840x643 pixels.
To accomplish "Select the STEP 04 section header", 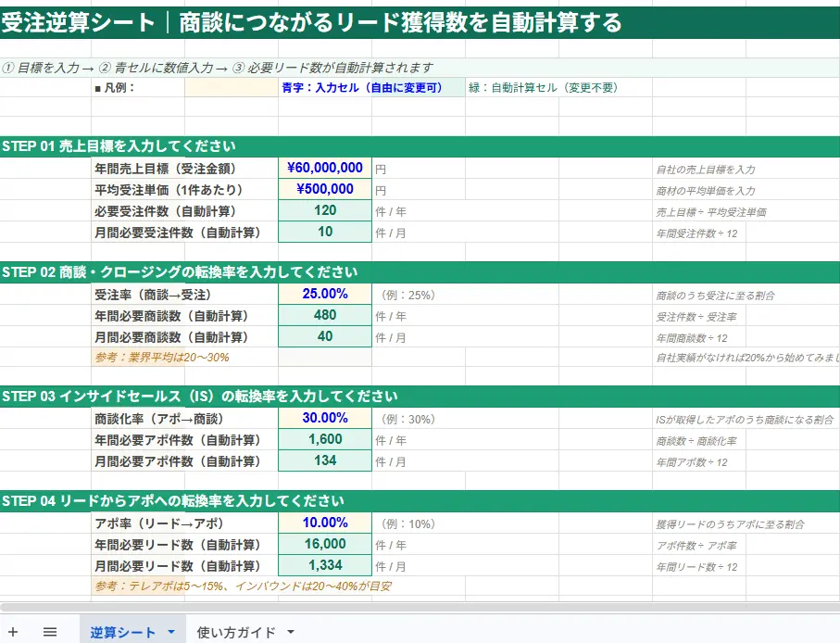I will (x=185, y=501).
